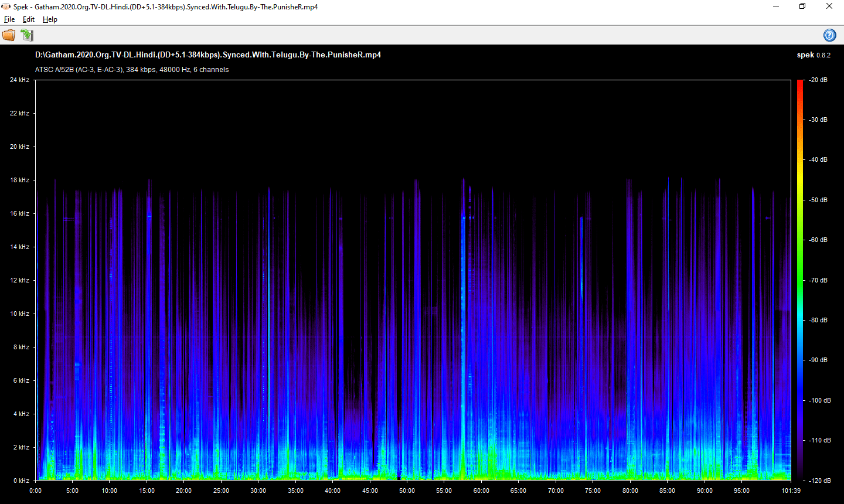Click the Spek app icon in title bar
844x504 pixels.
pyautogui.click(x=6, y=6)
